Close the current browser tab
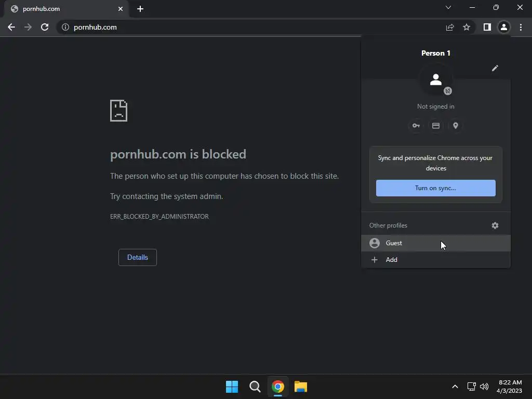Image resolution: width=532 pixels, height=399 pixels. (121, 9)
